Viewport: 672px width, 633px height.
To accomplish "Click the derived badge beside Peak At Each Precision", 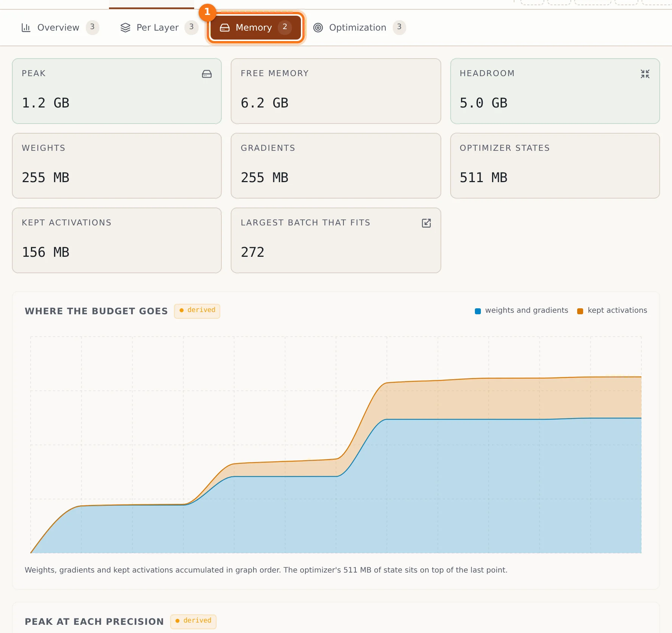I will pos(193,621).
